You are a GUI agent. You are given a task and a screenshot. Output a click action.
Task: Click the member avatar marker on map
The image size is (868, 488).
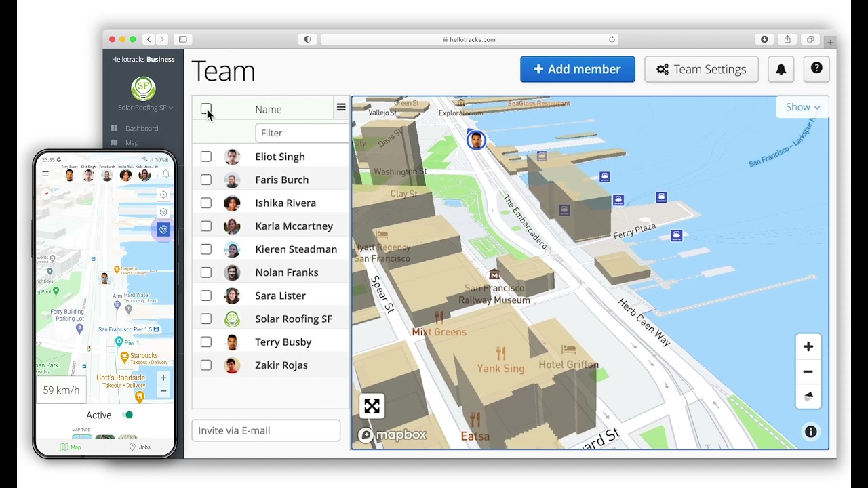[x=477, y=140]
